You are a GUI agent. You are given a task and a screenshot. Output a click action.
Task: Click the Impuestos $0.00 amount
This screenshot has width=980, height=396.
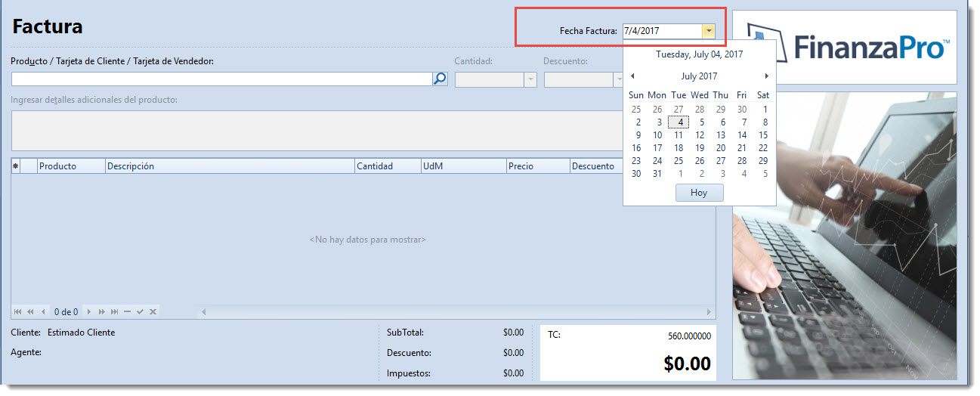(513, 373)
